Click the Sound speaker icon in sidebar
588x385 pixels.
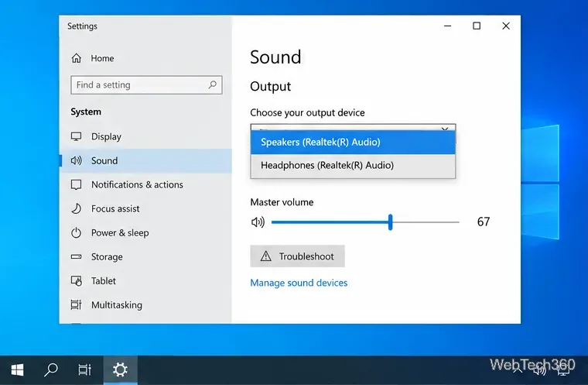coord(76,161)
